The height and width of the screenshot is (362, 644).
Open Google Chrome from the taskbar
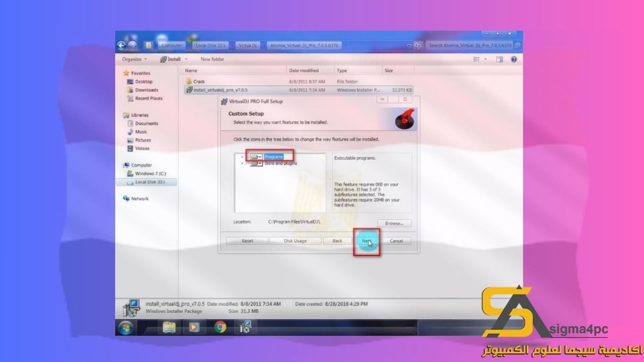tap(220, 328)
